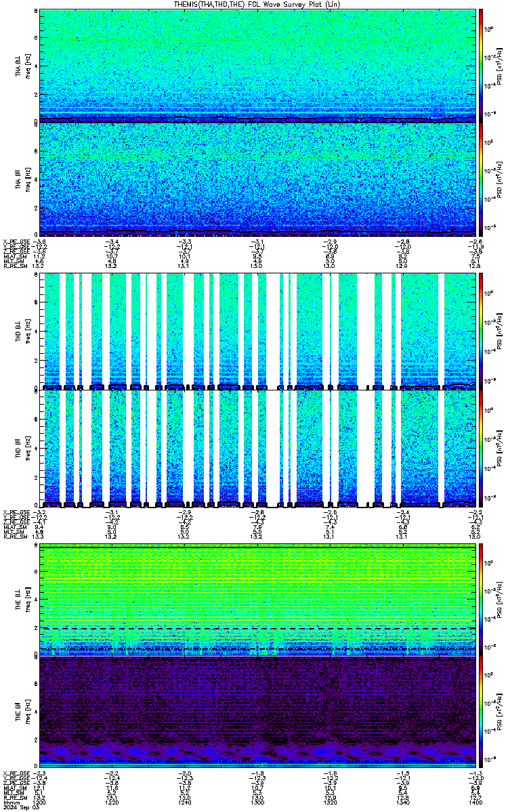Select the THA B⊥ spectrogram panel
The width and height of the screenshot is (508, 812).
257,65
